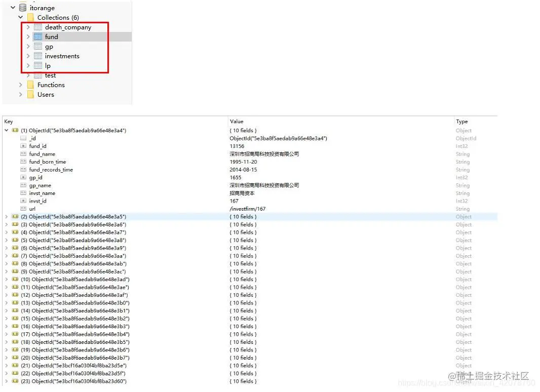Select the fund_id value 13156
The width and height of the screenshot is (540, 392).
click(237, 146)
